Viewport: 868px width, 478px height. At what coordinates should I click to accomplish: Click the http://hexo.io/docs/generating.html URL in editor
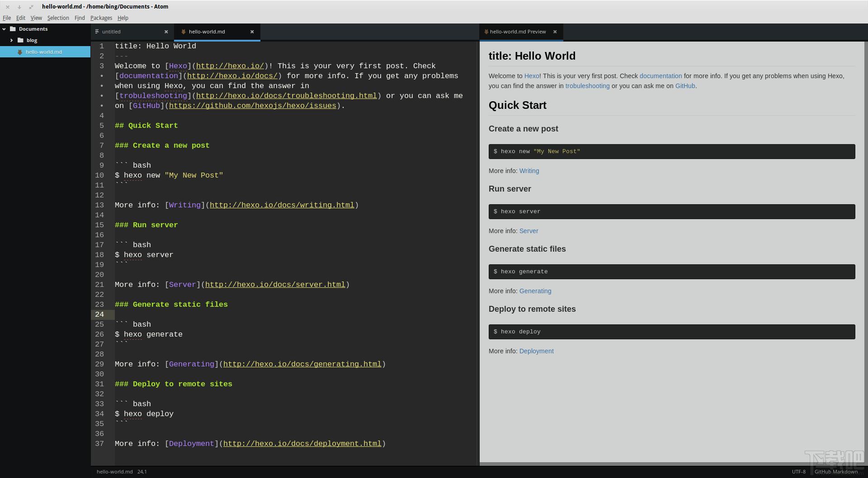(x=302, y=364)
